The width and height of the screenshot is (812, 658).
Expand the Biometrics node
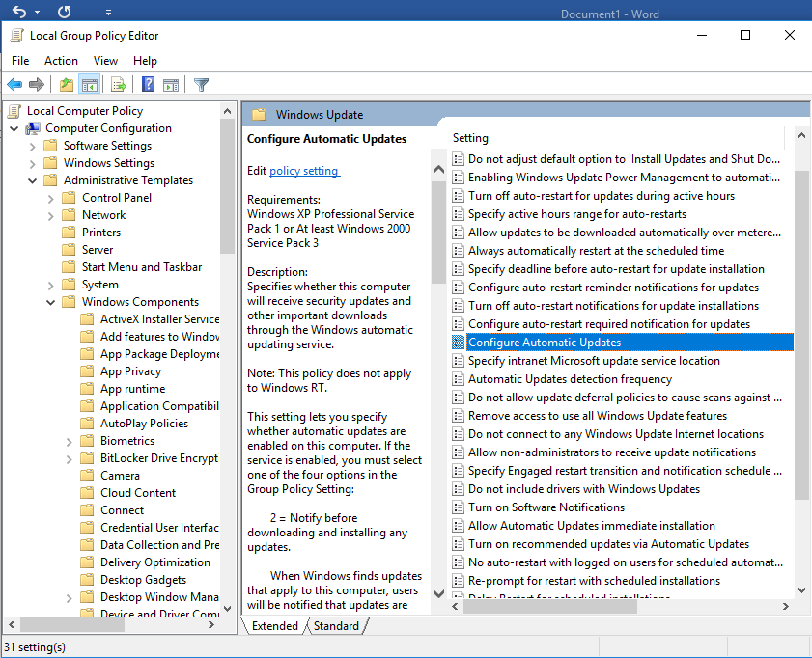69,441
